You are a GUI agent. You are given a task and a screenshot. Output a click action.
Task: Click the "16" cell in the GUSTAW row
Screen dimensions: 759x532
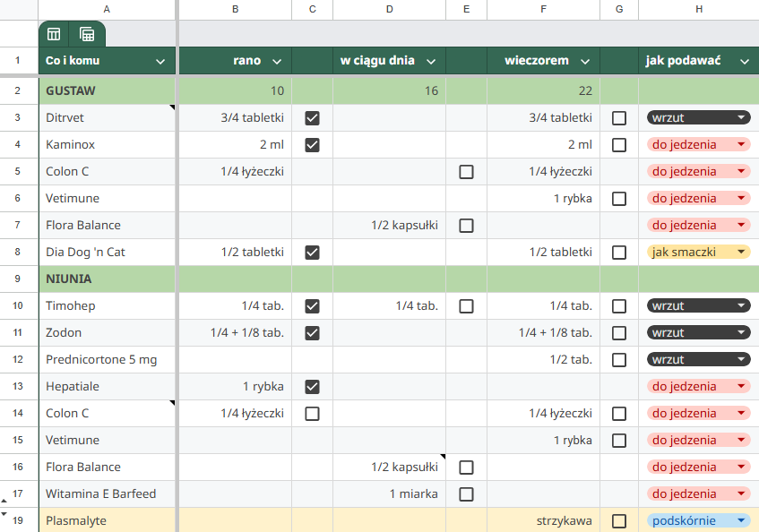389,91
